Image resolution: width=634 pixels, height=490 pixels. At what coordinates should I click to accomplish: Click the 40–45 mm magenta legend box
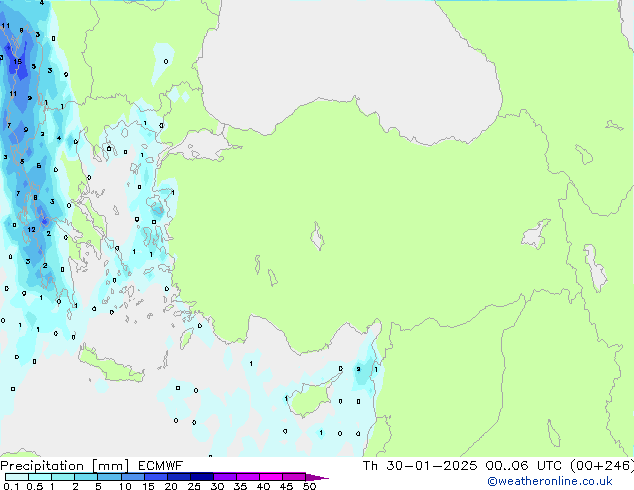point(271,477)
